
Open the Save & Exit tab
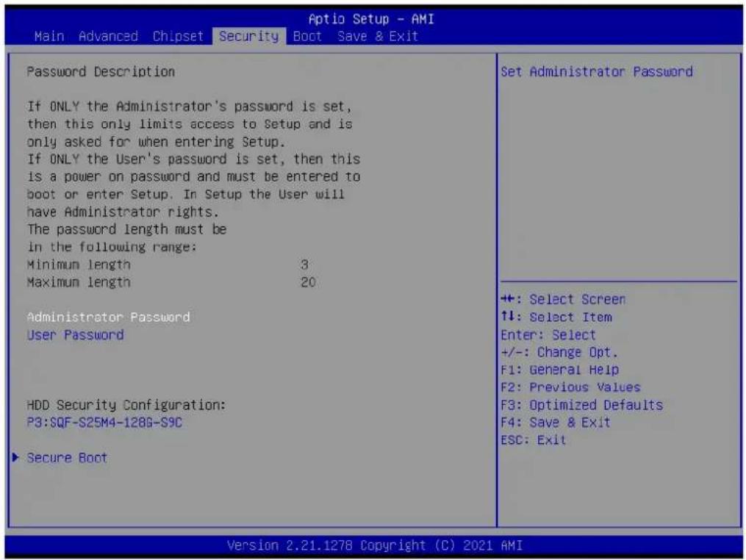click(378, 36)
